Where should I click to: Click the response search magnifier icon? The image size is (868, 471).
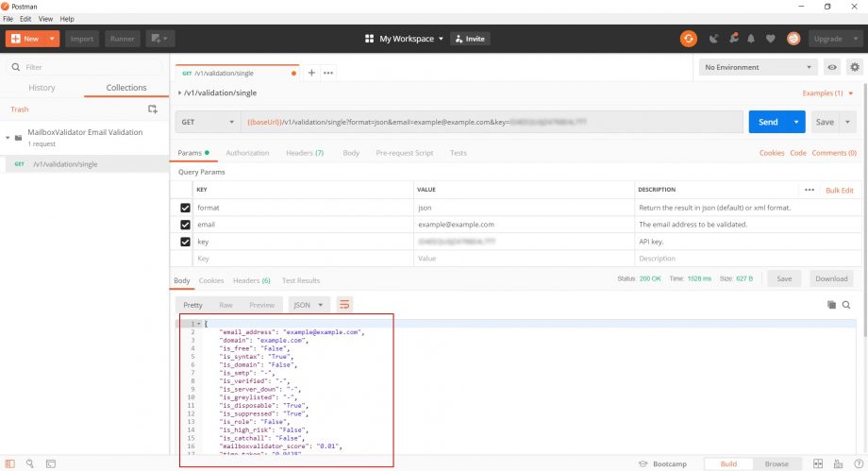pos(846,305)
